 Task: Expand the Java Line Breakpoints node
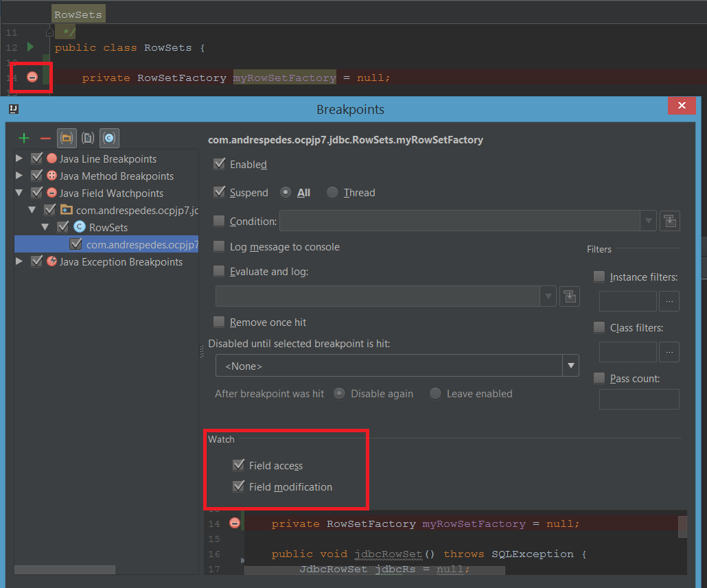[19, 158]
